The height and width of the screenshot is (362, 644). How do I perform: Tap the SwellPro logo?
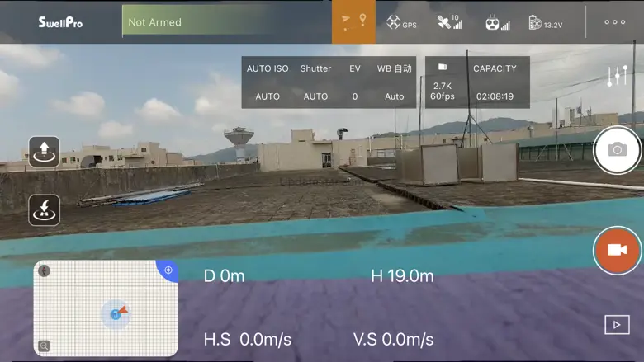(60, 22)
